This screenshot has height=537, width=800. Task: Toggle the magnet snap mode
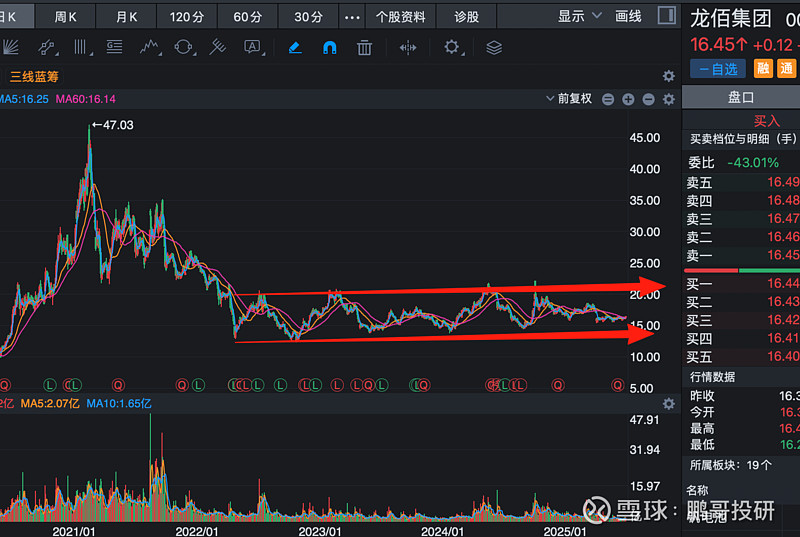330,48
